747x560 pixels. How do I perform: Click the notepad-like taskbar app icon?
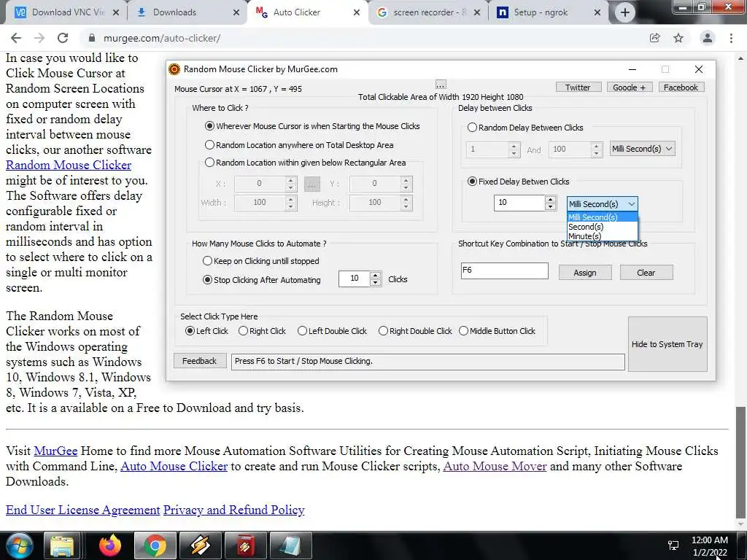point(290,545)
